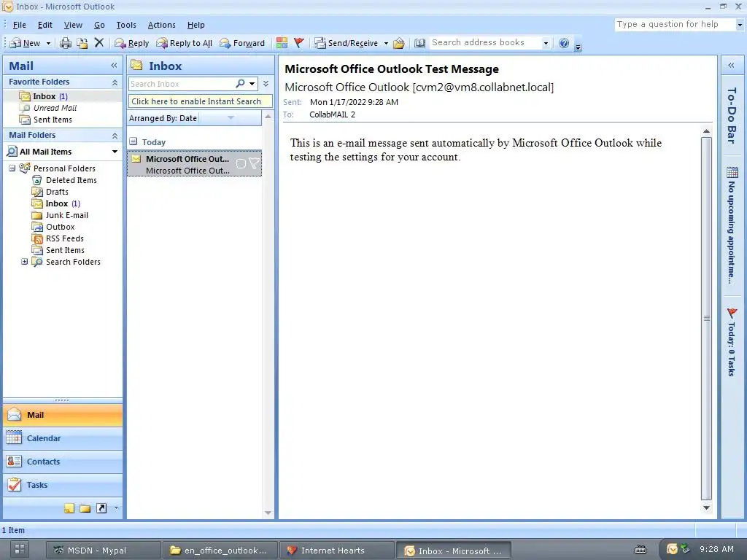Open the View menu
The image size is (747, 560).
tap(73, 25)
